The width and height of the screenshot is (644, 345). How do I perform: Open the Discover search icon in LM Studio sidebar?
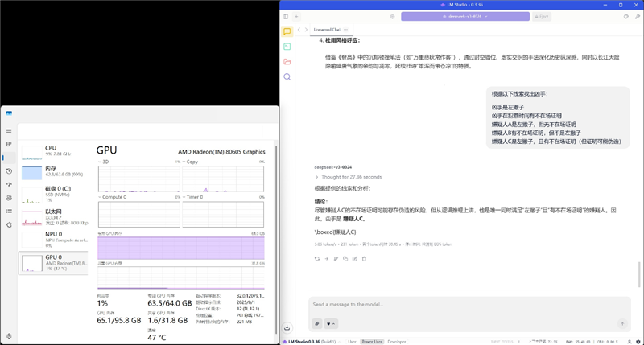pyautogui.click(x=287, y=76)
